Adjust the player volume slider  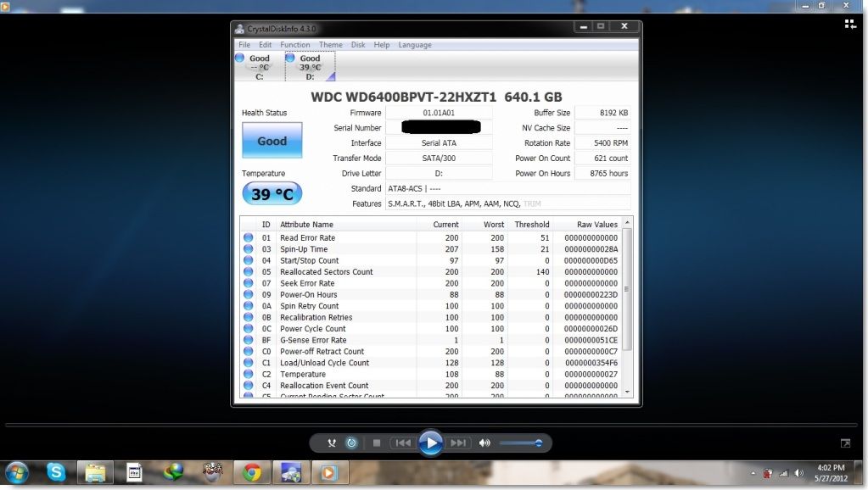[520, 443]
